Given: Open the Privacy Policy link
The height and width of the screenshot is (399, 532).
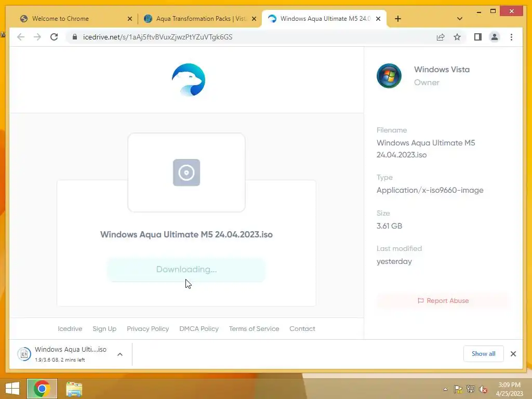Looking at the screenshot, I should [x=148, y=329].
